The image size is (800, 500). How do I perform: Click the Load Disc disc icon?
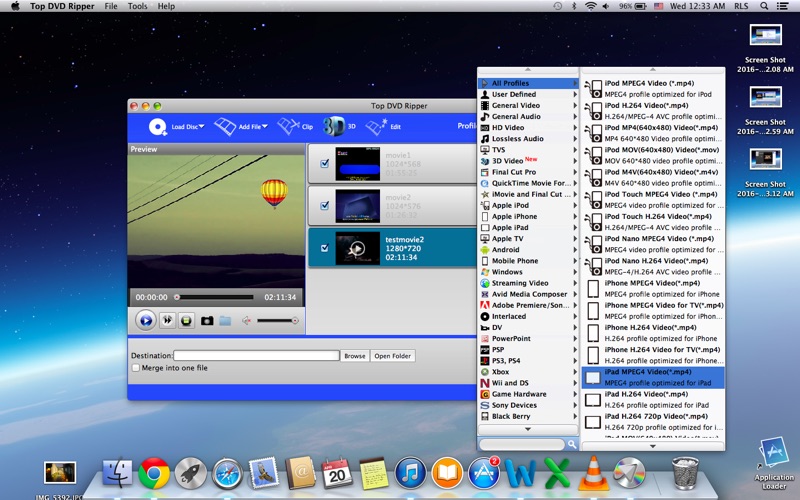[x=158, y=127]
